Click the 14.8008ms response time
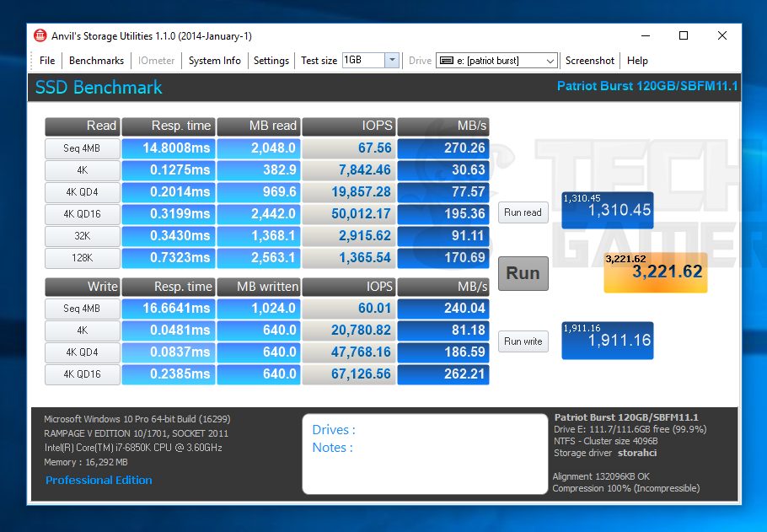767x532 pixels. [x=169, y=148]
